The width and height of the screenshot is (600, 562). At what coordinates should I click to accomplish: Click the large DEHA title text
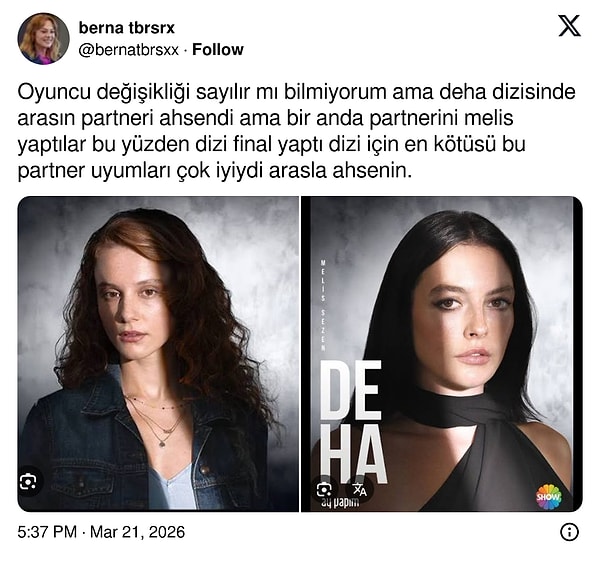click(352, 423)
